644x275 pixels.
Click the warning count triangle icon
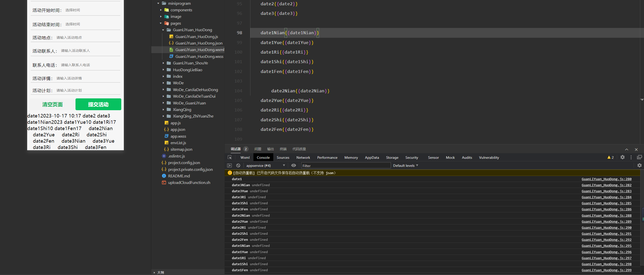(x=609, y=157)
